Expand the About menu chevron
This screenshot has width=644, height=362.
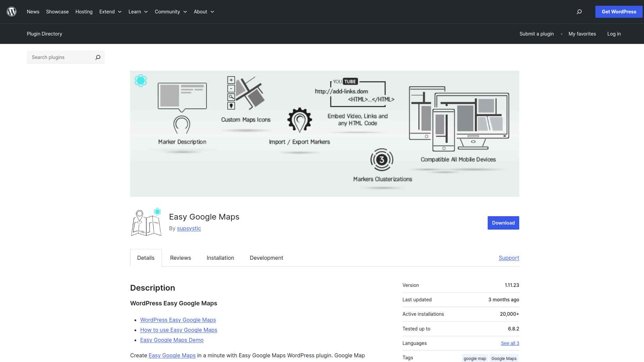[212, 12]
